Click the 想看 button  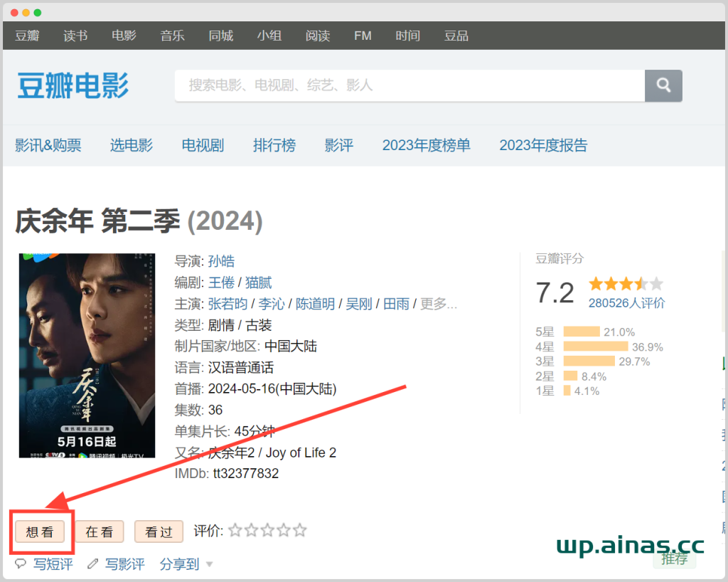point(40,531)
